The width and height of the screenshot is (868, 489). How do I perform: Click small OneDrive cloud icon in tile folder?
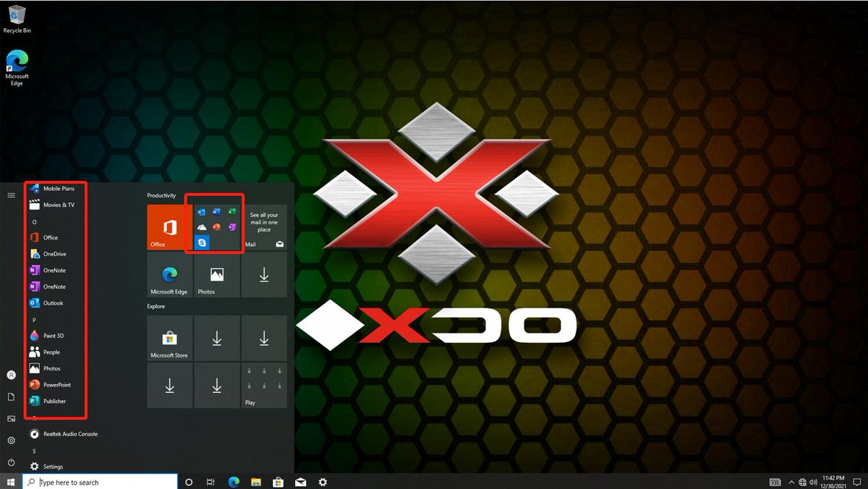coord(202,227)
